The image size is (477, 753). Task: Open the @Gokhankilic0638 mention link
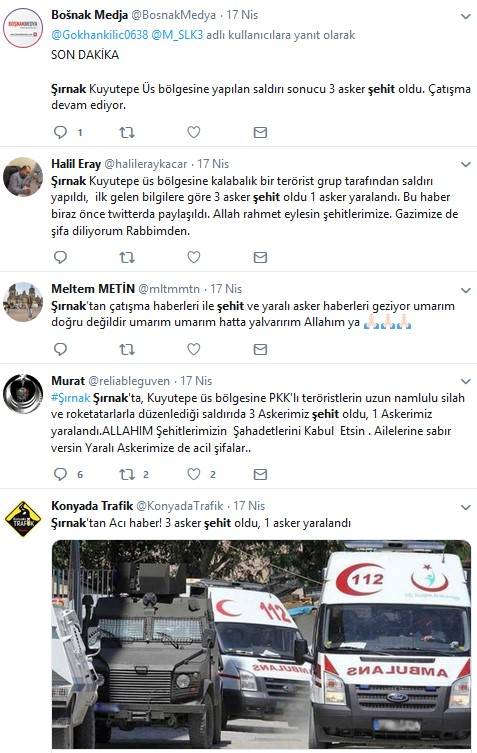tap(99, 35)
